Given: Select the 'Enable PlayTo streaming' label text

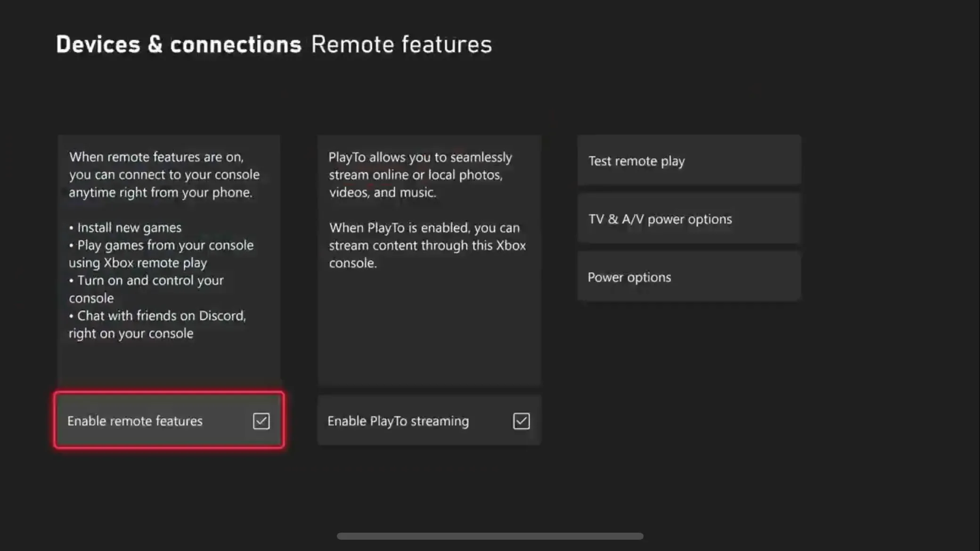Looking at the screenshot, I should [398, 421].
